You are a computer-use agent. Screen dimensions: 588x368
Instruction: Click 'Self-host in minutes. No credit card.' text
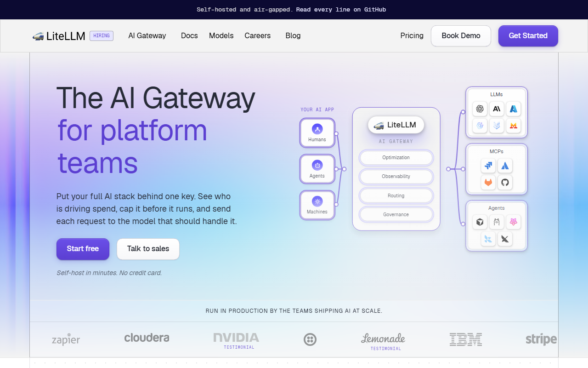tap(109, 273)
